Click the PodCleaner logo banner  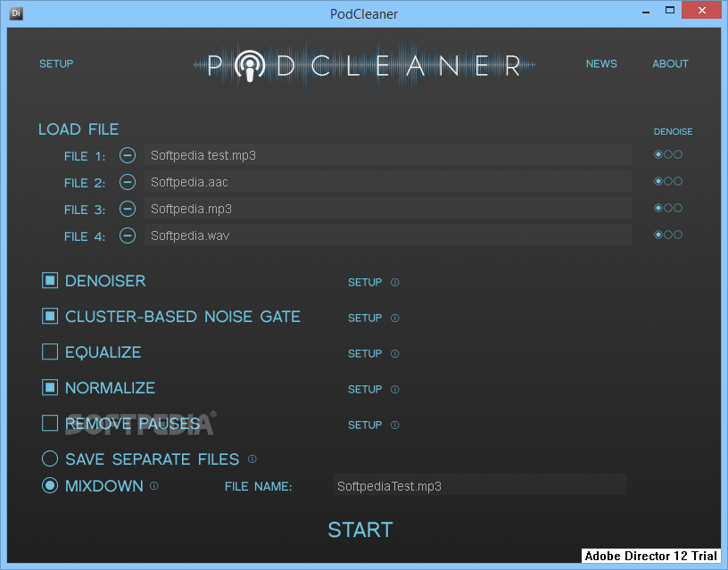[x=364, y=65]
